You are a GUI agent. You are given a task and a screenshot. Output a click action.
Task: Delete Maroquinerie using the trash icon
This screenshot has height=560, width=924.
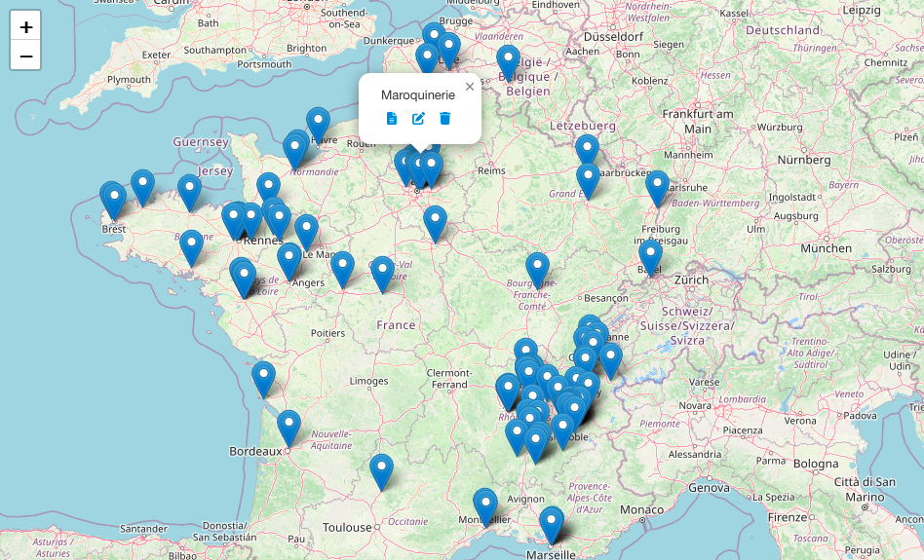tap(444, 119)
